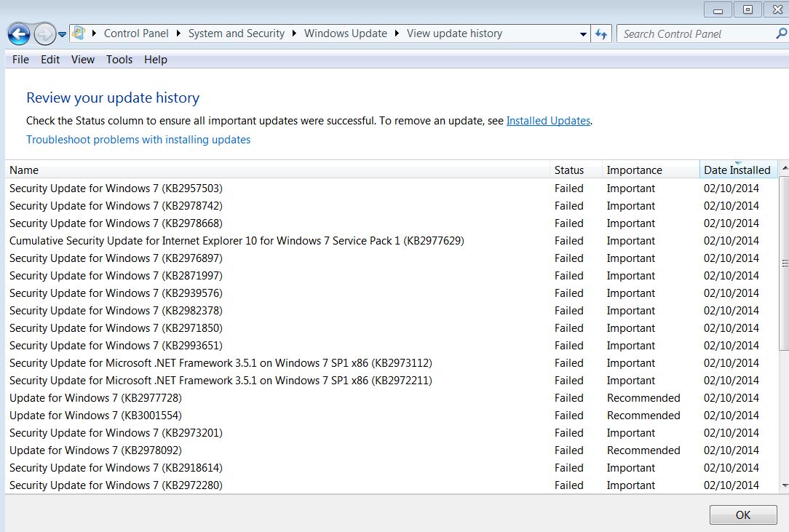Select the .NET Framework 3.5.1 update KB2972211
The width and height of the screenshot is (789, 532).
pos(221,381)
